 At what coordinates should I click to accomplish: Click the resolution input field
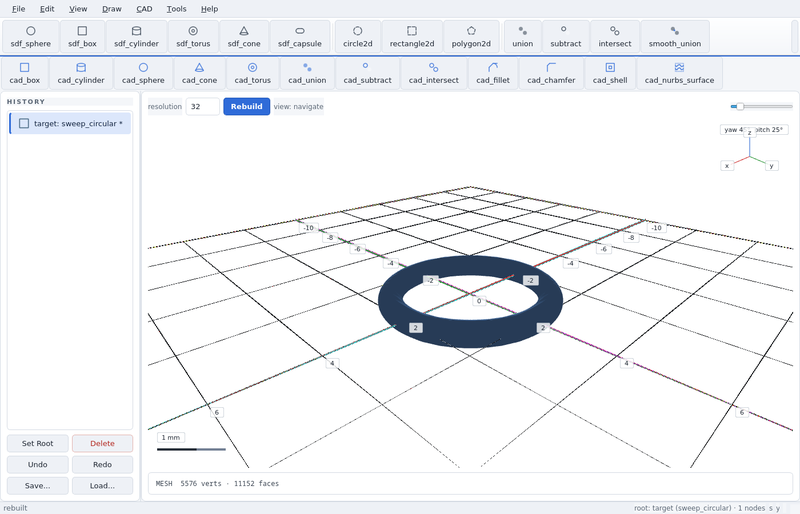(203, 107)
